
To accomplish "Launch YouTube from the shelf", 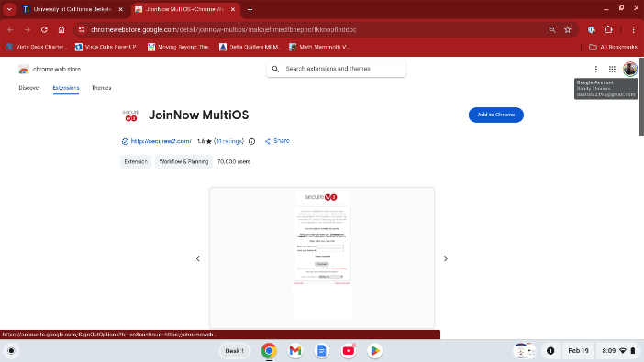I will pos(349,351).
